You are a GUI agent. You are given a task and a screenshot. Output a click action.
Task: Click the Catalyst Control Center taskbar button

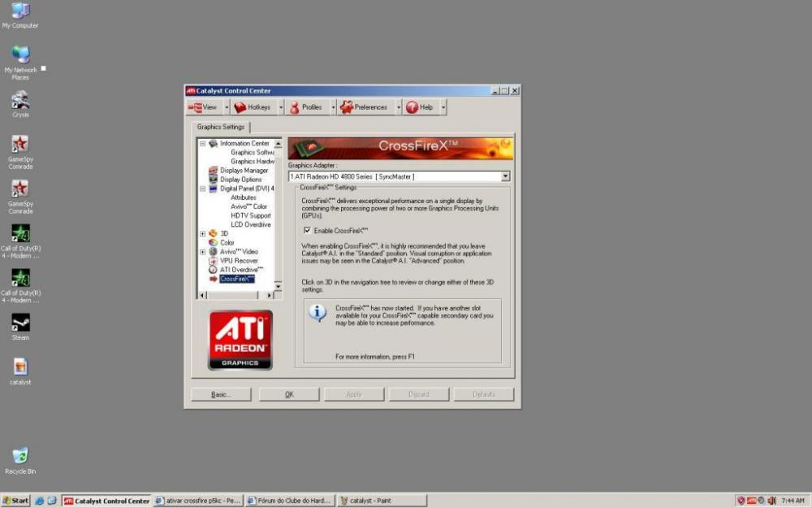tap(106, 501)
